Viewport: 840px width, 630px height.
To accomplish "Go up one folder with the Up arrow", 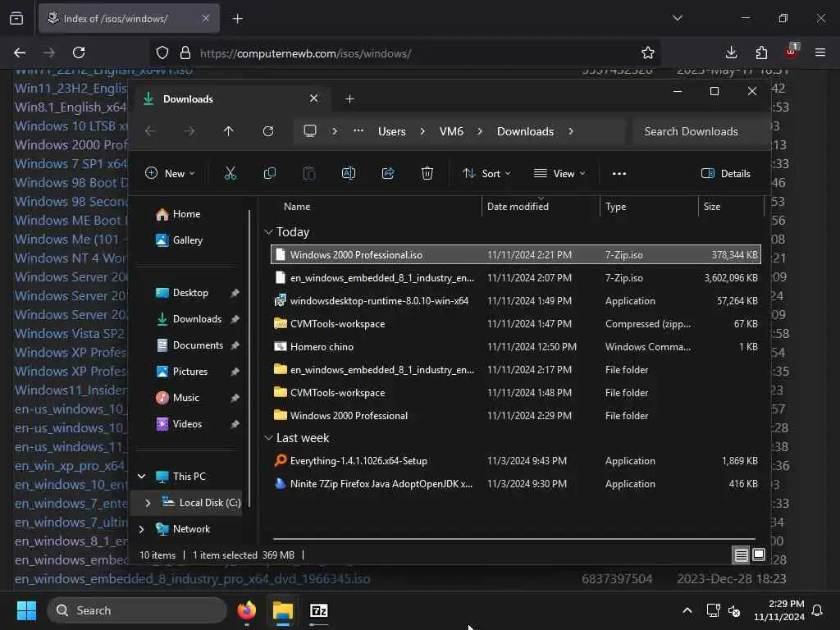I will (229, 131).
